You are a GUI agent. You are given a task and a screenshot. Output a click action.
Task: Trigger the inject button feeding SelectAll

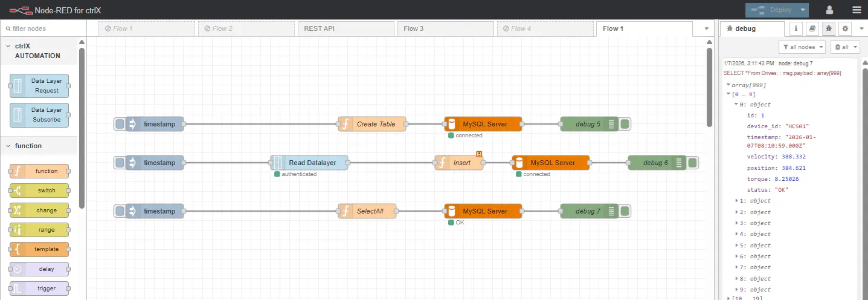tap(120, 211)
